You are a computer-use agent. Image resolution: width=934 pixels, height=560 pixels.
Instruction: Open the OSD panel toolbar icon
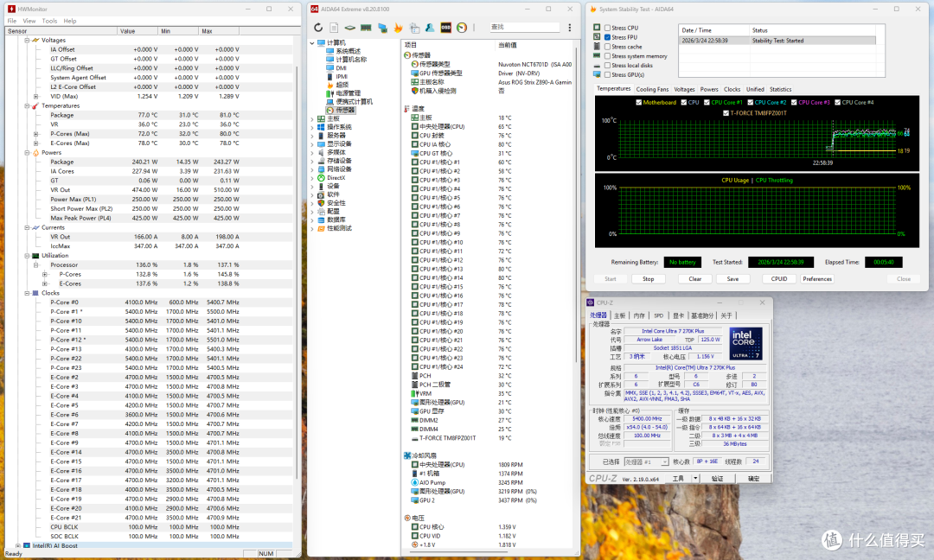(445, 28)
